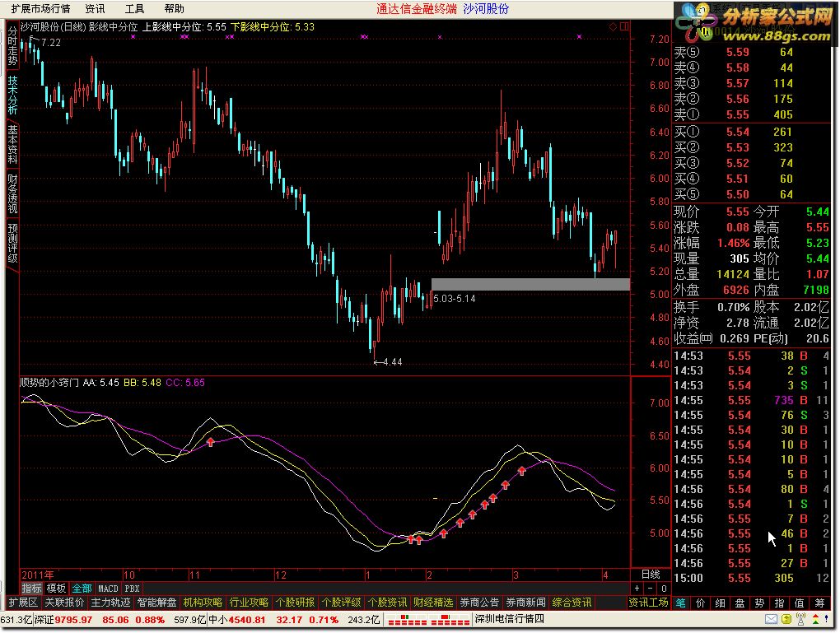
Task: Switch to 分时走势 side tab
Action: 12,46
